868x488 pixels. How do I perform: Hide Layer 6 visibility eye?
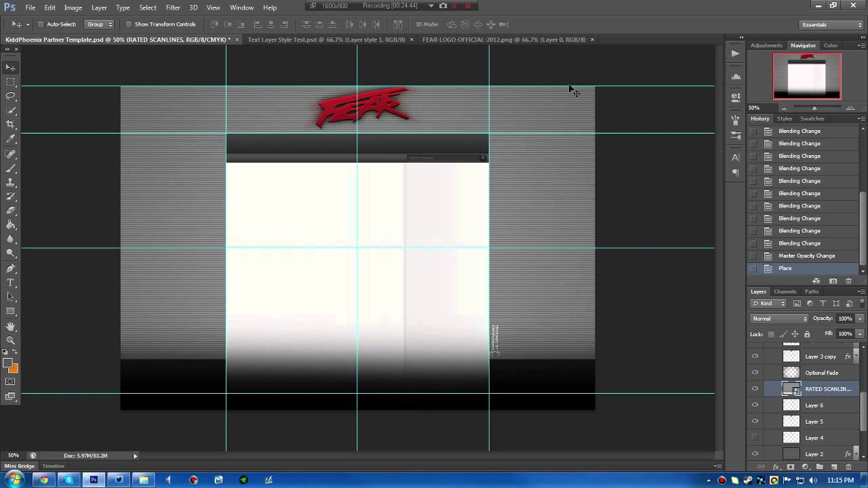click(x=755, y=405)
